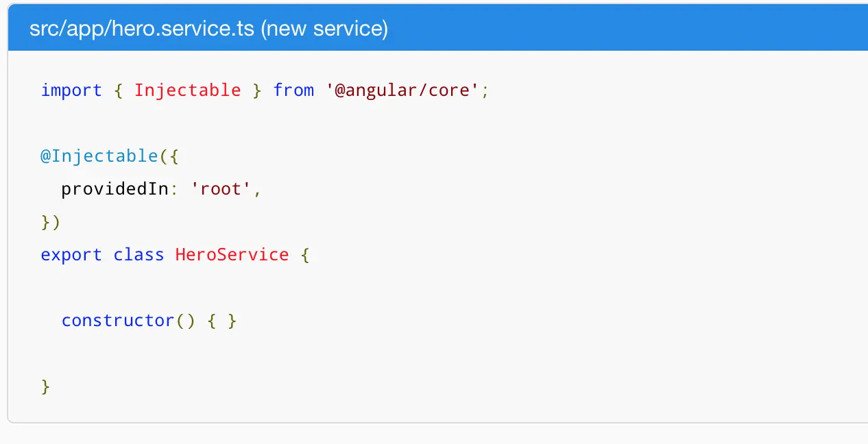
Task: Click the empty braces of constructor body
Action: coord(222,321)
